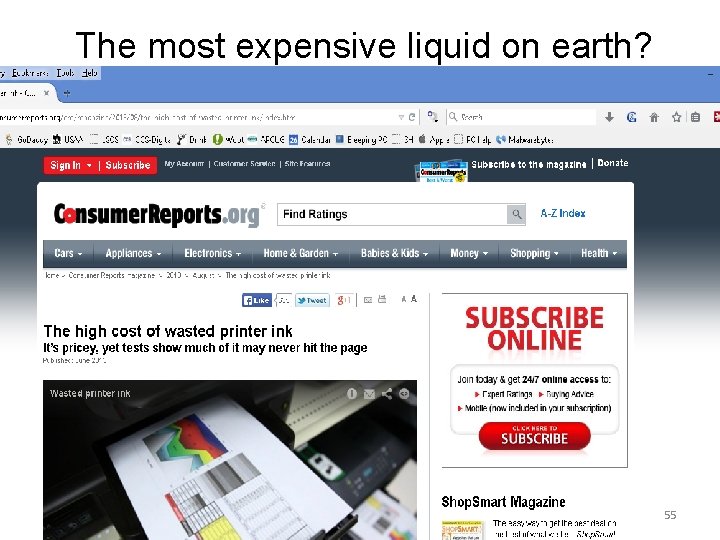Click the video embed code icon
720x540 pixels.
tap(404, 394)
